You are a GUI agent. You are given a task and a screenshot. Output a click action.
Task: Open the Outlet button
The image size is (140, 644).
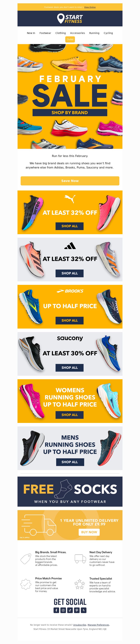pos(70,39)
